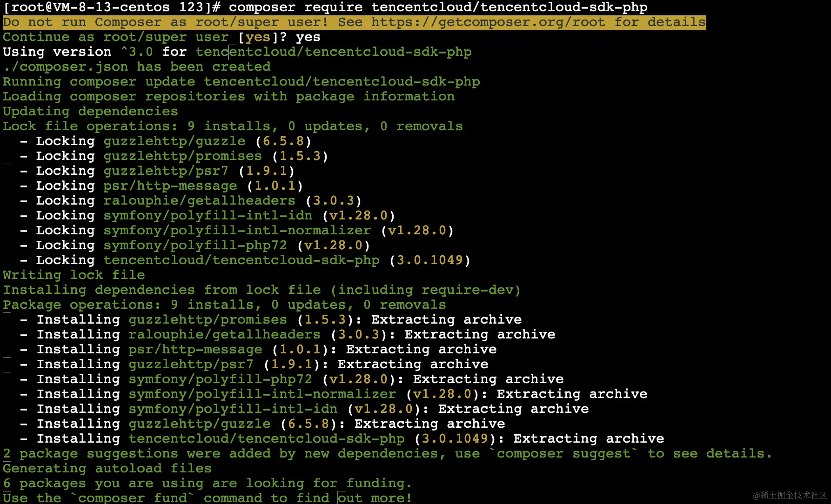831x504 pixels.
Task: Click the 'Use the `composer fund` command' line
Action: point(208,497)
